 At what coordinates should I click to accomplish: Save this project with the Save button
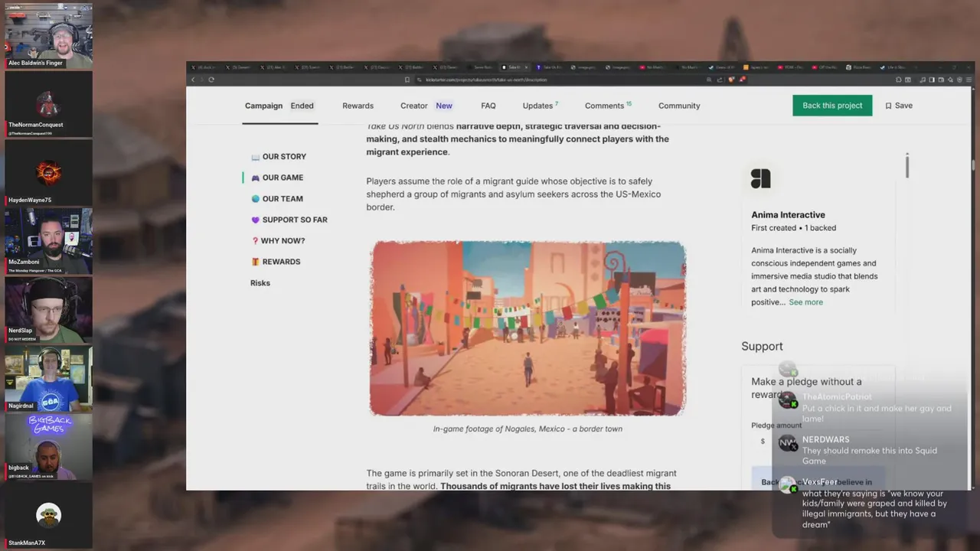coord(899,106)
